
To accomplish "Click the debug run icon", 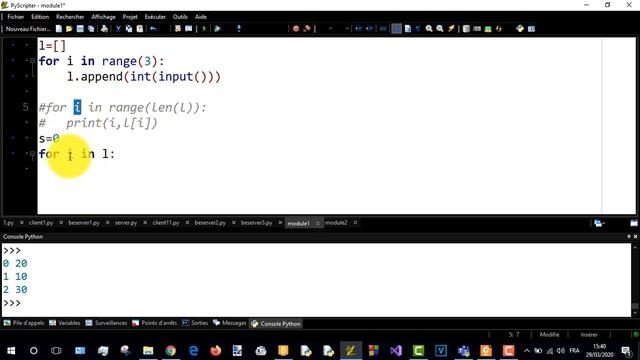I will [x=218, y=29].
